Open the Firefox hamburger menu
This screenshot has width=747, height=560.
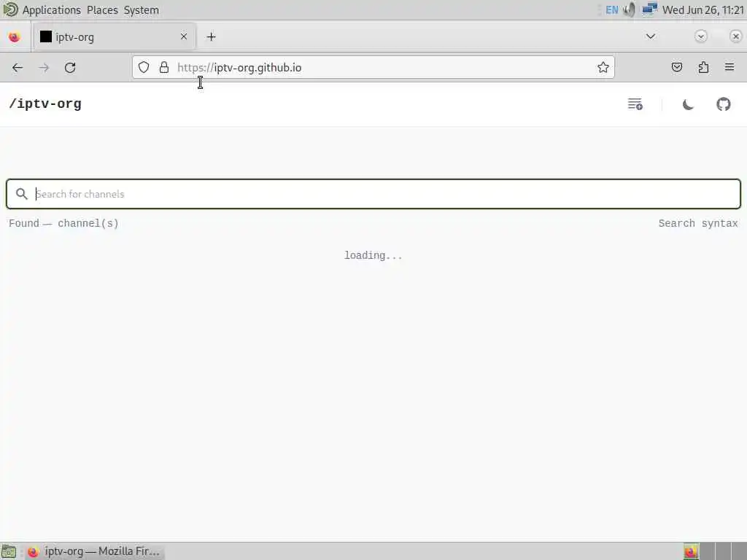pos(729,68)
